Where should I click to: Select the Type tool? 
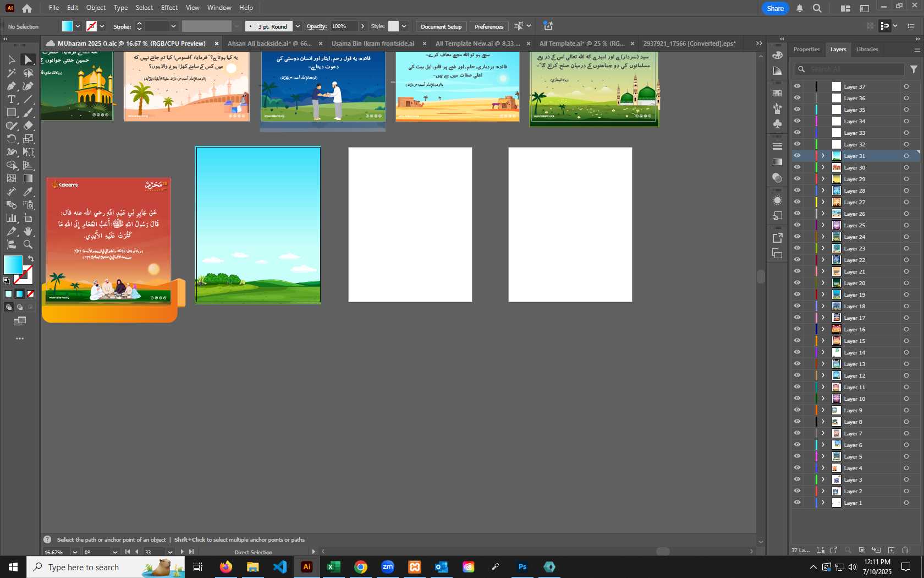[11, 99]
